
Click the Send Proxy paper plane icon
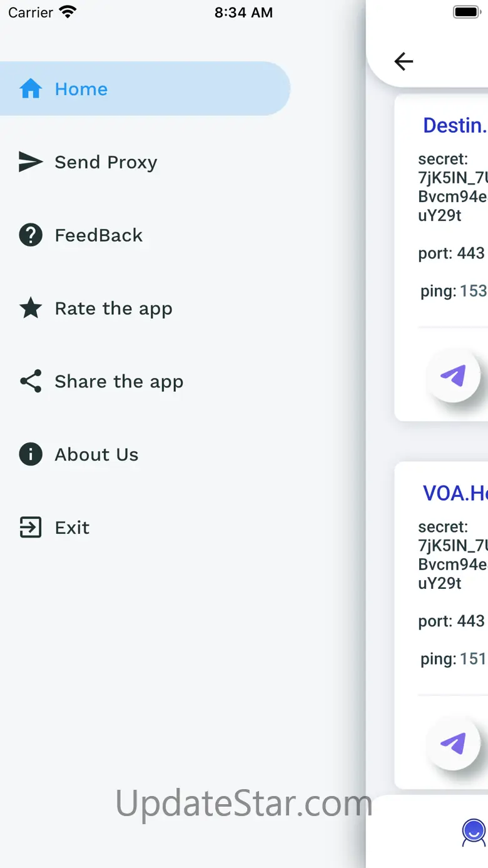(31, 162)
